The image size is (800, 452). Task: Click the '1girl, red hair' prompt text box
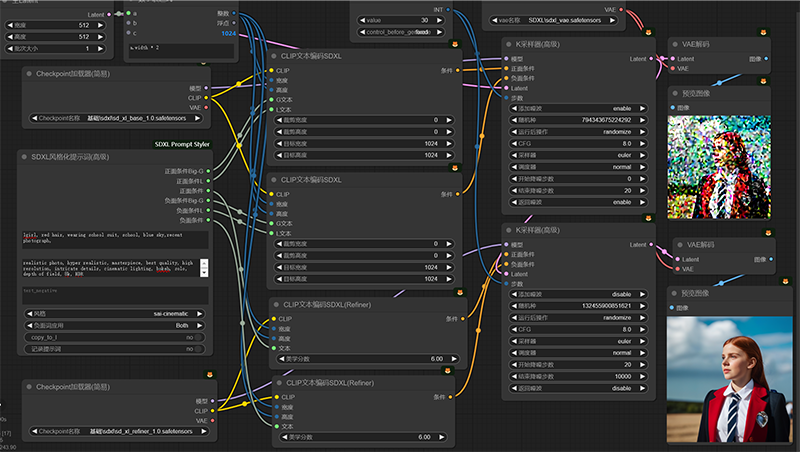click(115, 240)
